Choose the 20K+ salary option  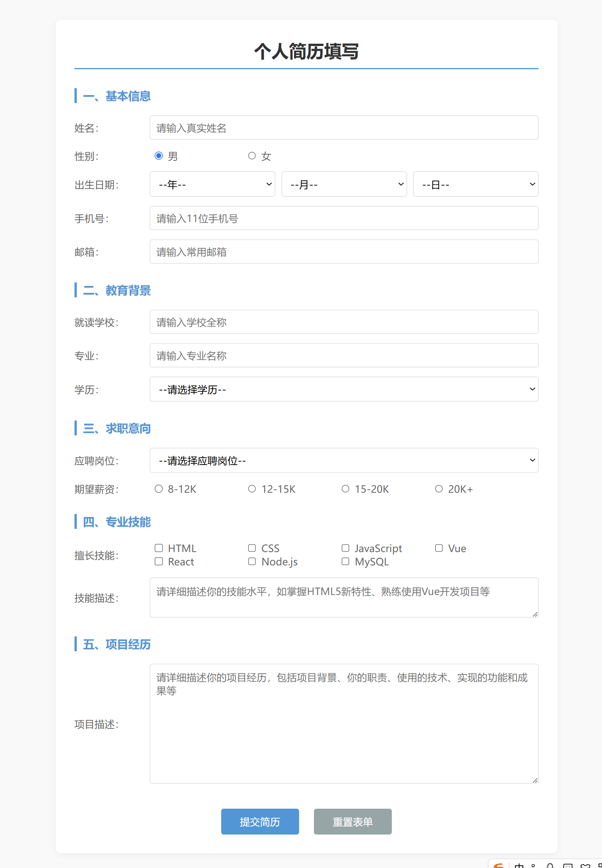click(x=439, y=489)
